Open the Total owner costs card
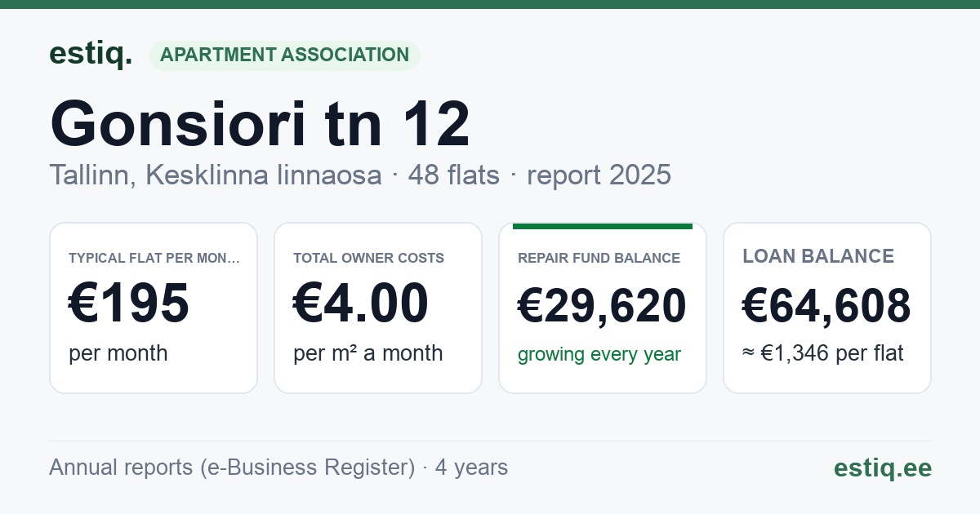The width and height of the screenshot is (980, 514). [x=378, y=308]
